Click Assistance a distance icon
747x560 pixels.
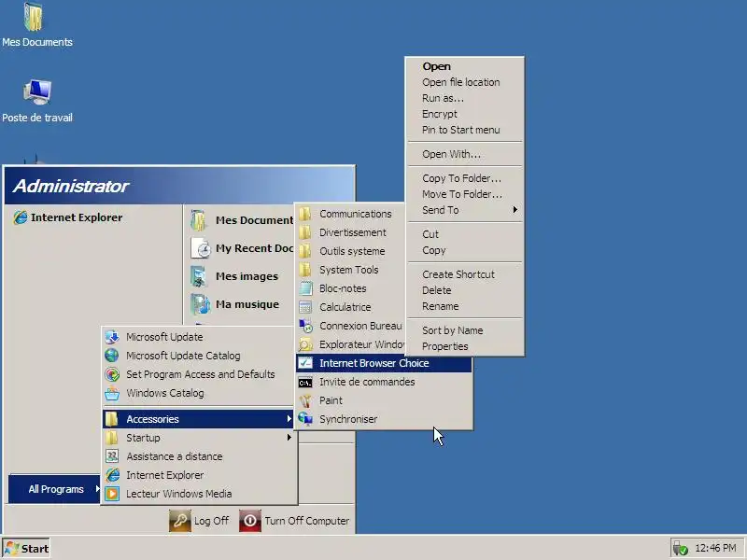[x=112, y=456]
